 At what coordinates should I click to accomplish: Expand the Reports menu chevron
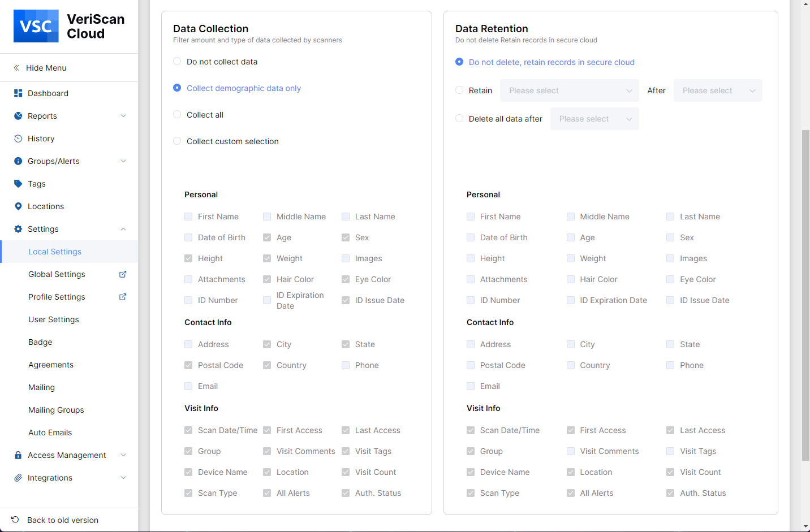coord(123,116)
